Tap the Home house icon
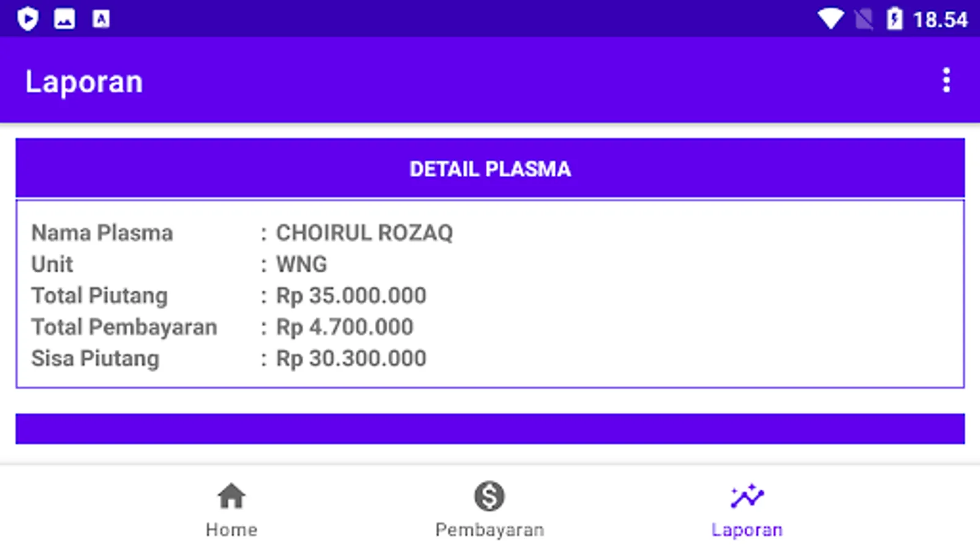Viewport: 980px width, 551px height. tap(232, 496)
